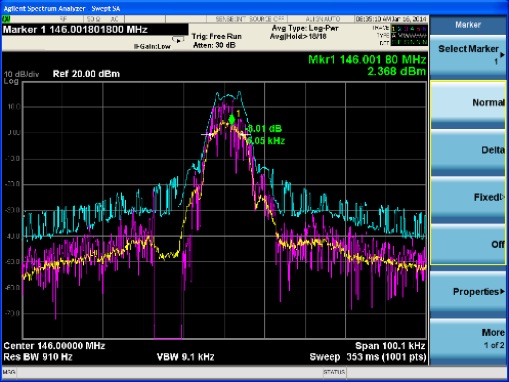509x382 pixels.
Task: Click the Center 146.00000 MHz readout
Action: (54, 346)
